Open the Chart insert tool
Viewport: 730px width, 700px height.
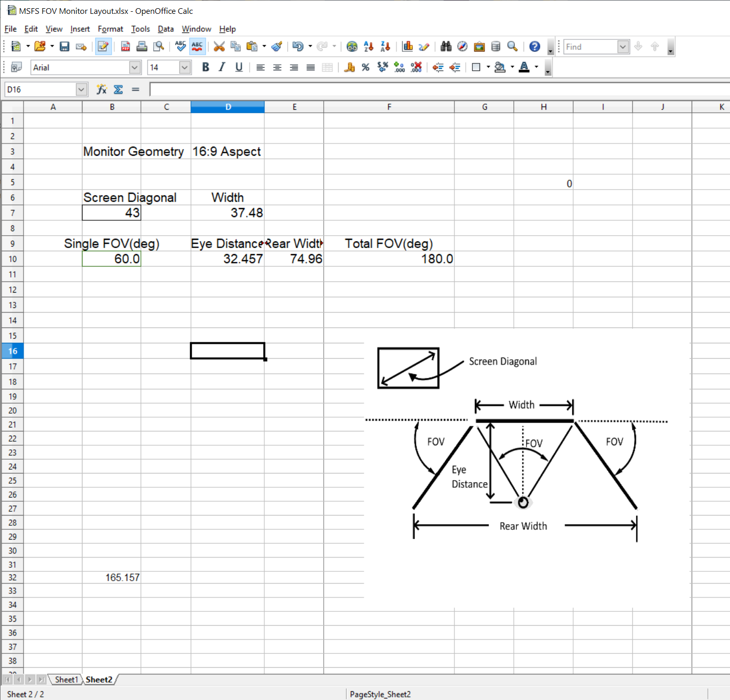click(407, 47)
